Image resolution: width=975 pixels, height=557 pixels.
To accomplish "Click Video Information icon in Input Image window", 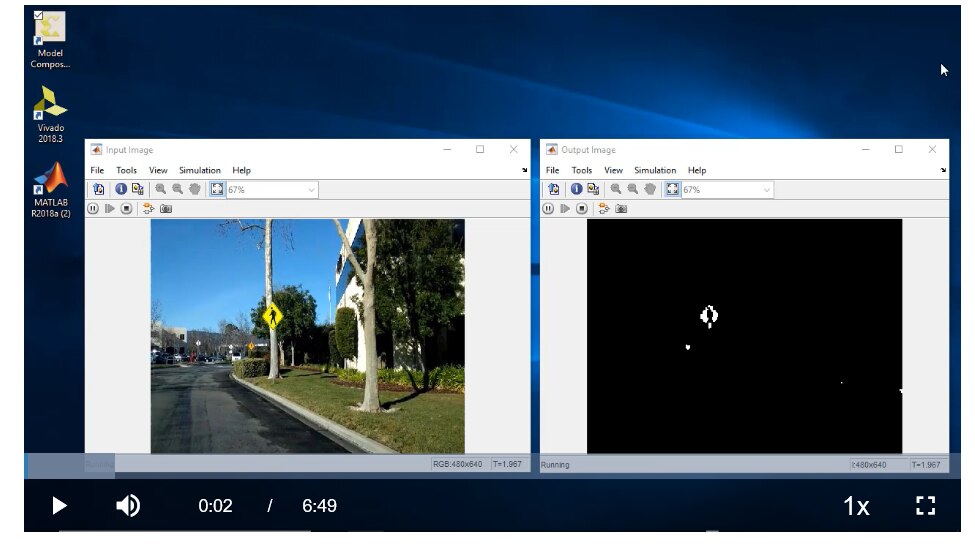I will click(121, 189).
